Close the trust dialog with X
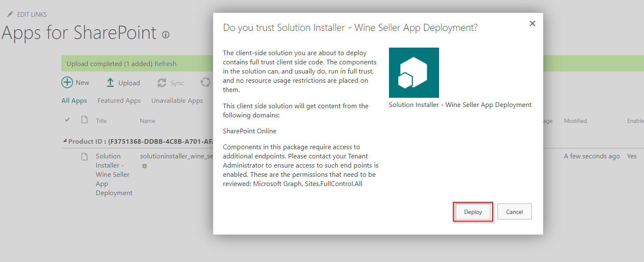644x262 pixels. 532,24
